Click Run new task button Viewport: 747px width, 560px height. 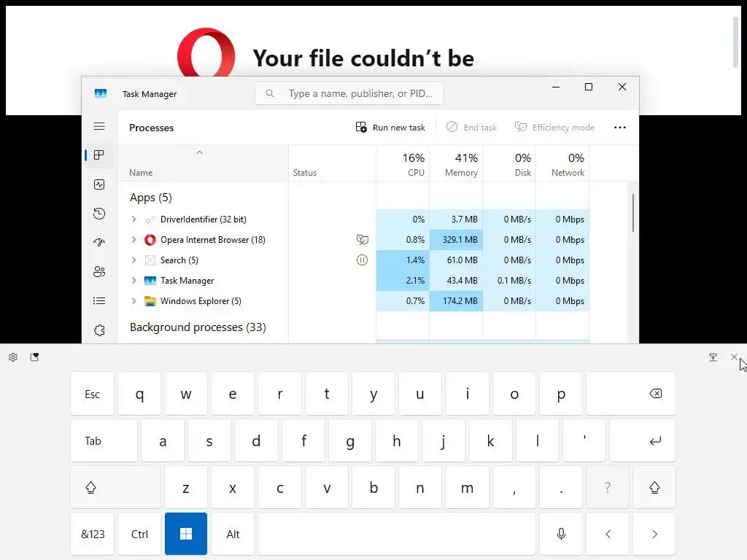click(x=390, y=127)
